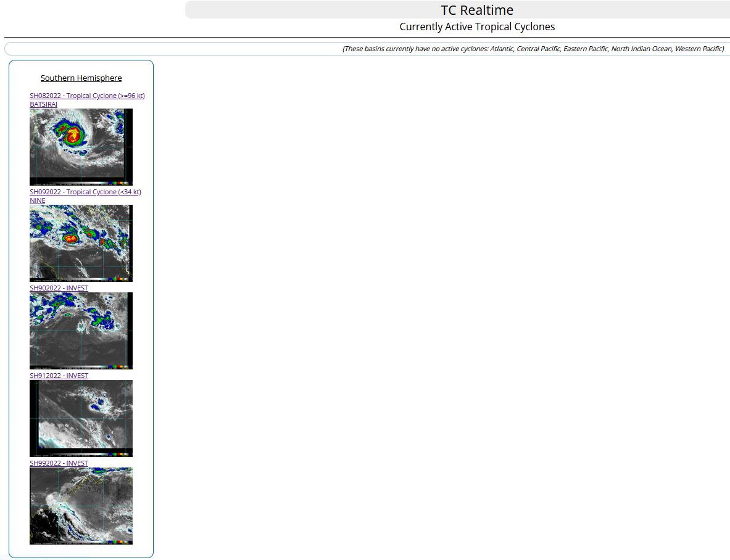
Task: View the SH902022 INVEST satellite thumbnail
Action: (x=81, y=331)
